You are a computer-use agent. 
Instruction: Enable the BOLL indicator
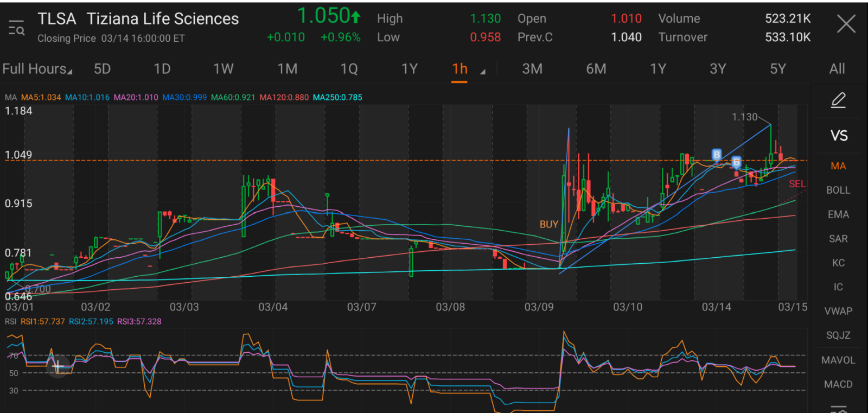(838, 190)
